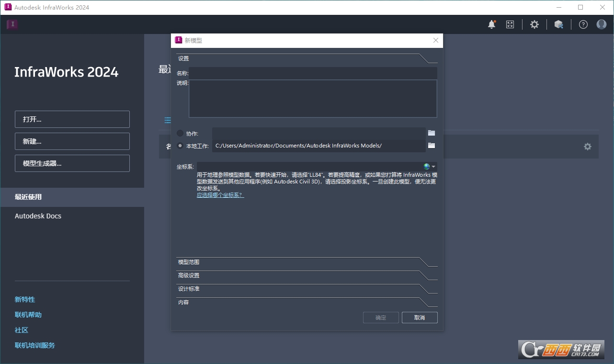This screenshot has height=364, width=614.
Task: Switch to list view icon in the recent panel
Action: [168, 120]
